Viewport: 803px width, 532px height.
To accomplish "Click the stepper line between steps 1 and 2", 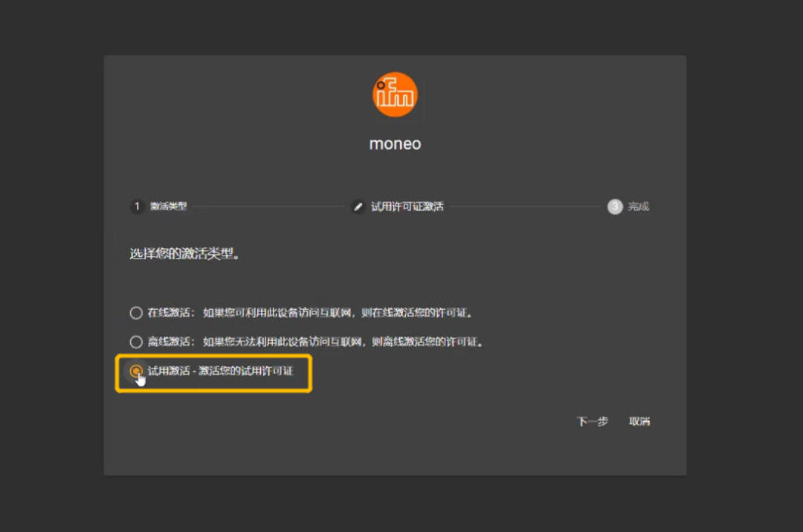I will tap(268, 207).
